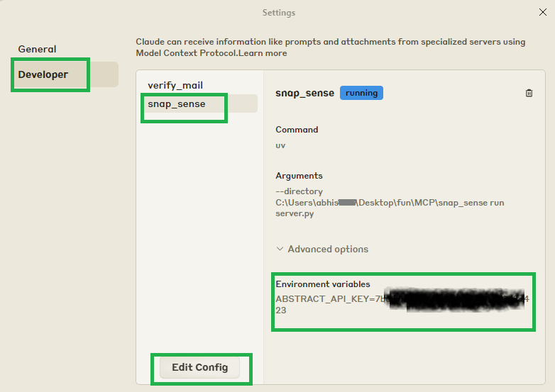Click the server.py path in Arguments

(x=295, y=213)
